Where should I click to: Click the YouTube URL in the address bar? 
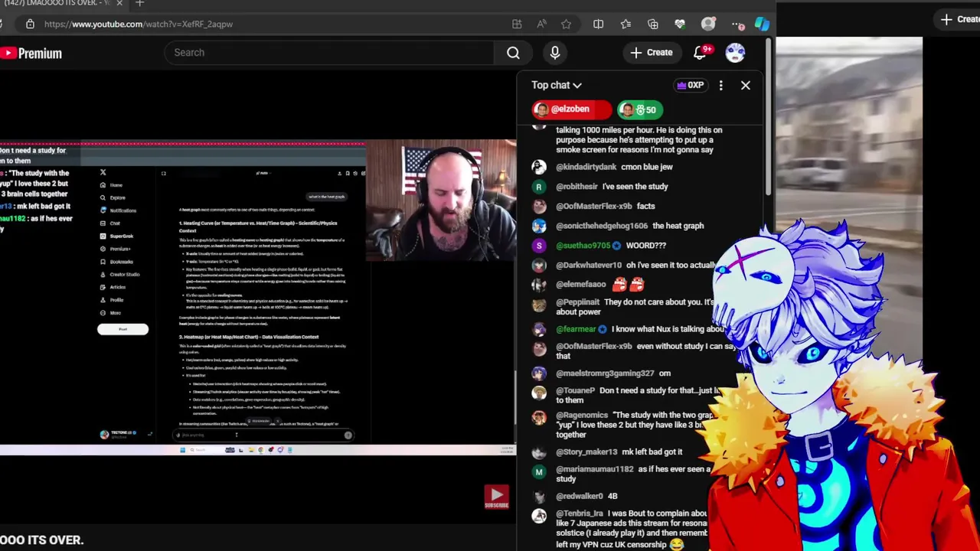point(139,24)
